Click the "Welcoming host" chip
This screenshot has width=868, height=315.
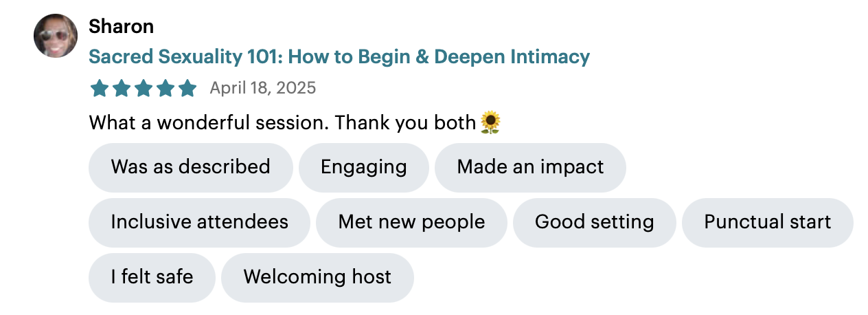pyautogui.click(x=317, y=277)
